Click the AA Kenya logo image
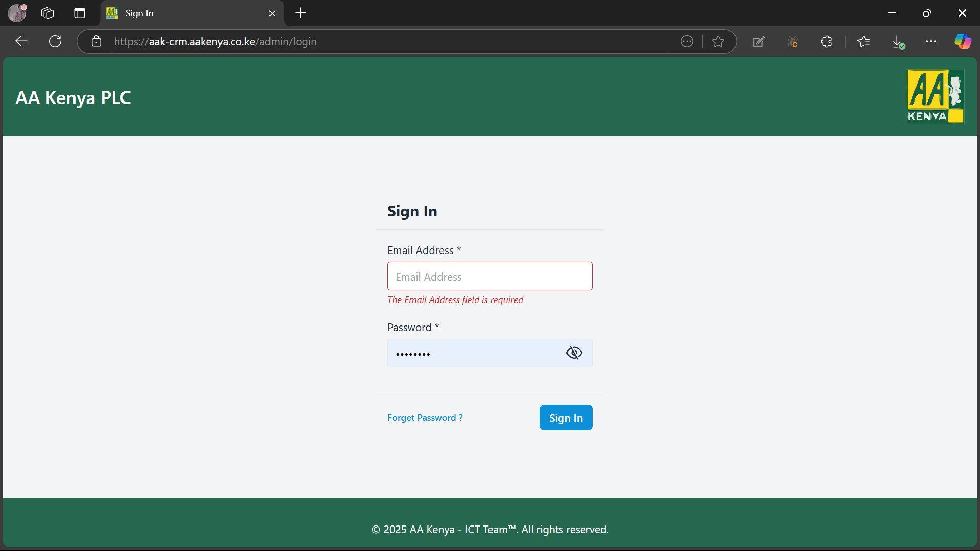The width and height of the screenshot is (980, 551). point(935,96)
